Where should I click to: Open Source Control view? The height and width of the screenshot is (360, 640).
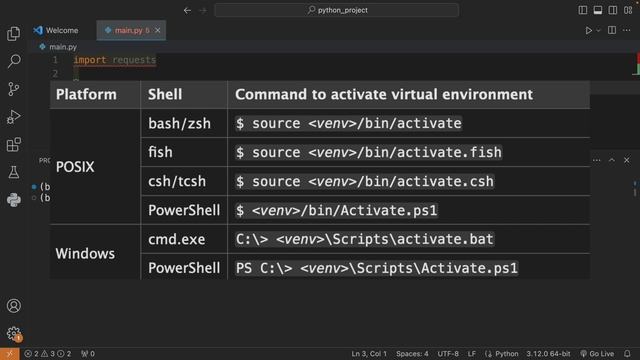(13, 89)
